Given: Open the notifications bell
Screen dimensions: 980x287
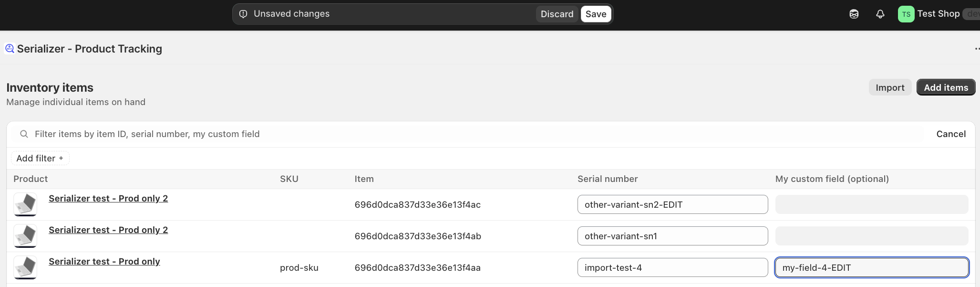Looking at the screenshot, I should click(880, 14).
